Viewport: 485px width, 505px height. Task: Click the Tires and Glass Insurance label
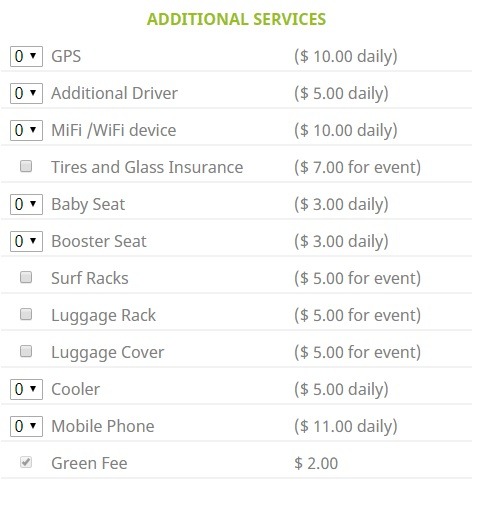(147, 167)
